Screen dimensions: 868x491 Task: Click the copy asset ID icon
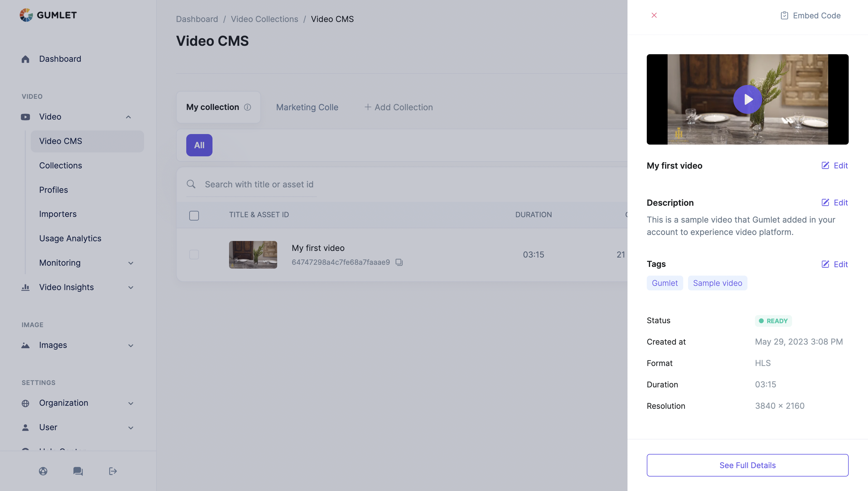[x=399, y=262]
